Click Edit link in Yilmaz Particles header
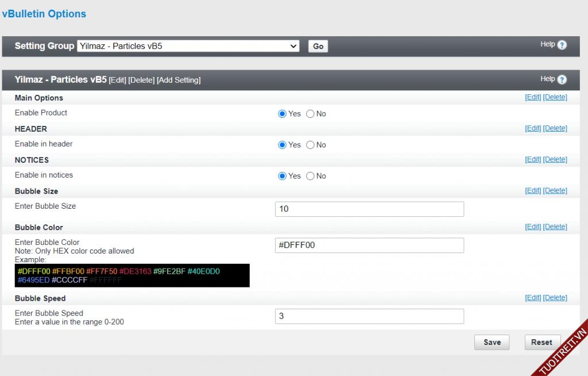 (x=117, y=80)
